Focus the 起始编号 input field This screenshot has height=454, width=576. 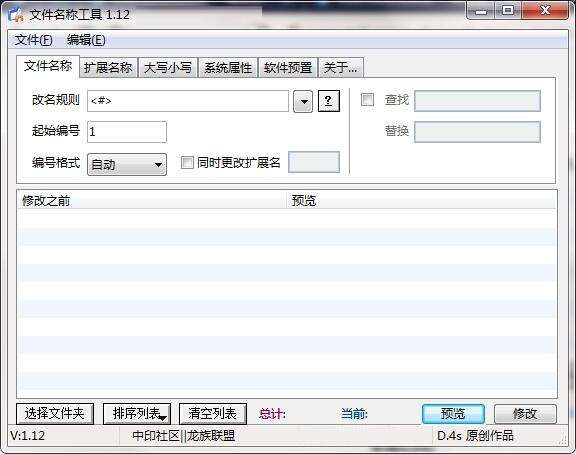[x=127, y=132]
